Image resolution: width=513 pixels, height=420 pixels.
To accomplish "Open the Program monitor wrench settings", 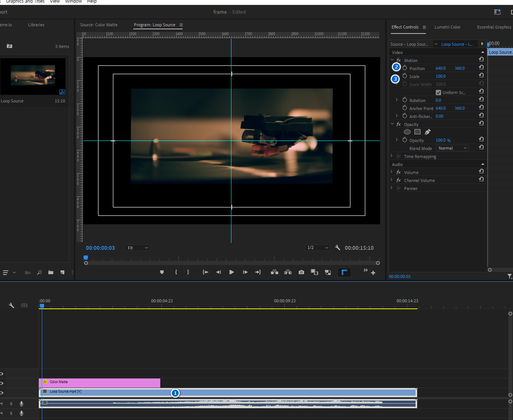I will click(338, 248).
